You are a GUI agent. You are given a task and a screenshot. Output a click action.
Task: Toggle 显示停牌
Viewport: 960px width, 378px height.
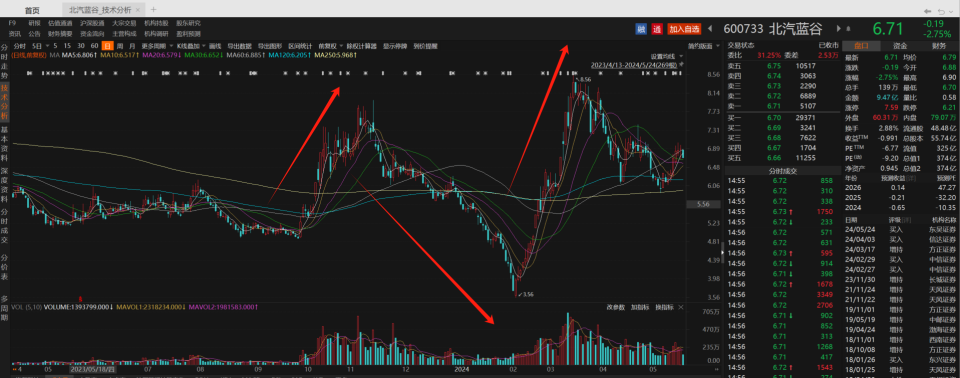[396, 46]
